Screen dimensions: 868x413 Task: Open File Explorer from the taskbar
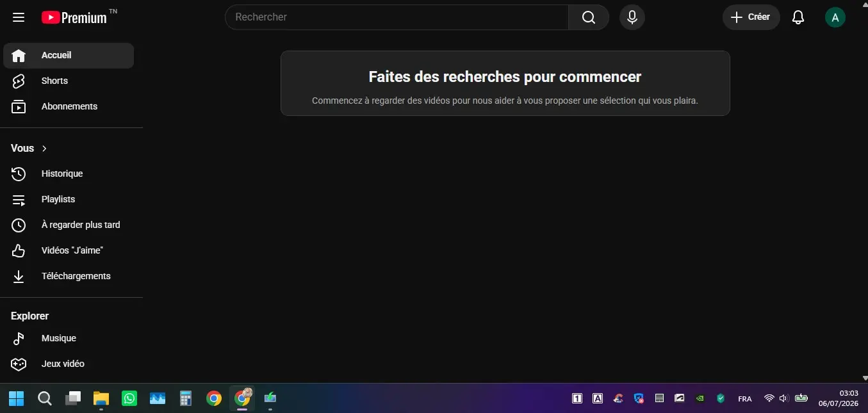pyautogui.click(x=101, y=398)
